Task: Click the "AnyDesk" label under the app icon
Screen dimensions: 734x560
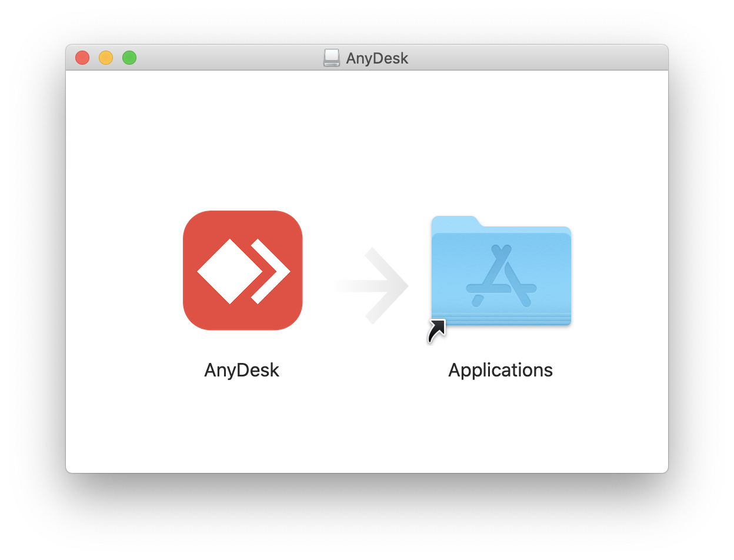Action: 242,370
